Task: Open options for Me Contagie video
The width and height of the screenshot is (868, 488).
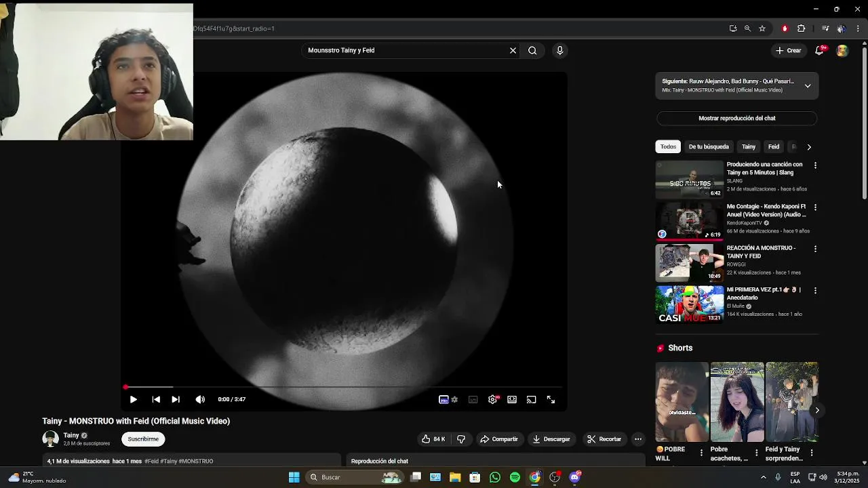Action: [815, 207]
